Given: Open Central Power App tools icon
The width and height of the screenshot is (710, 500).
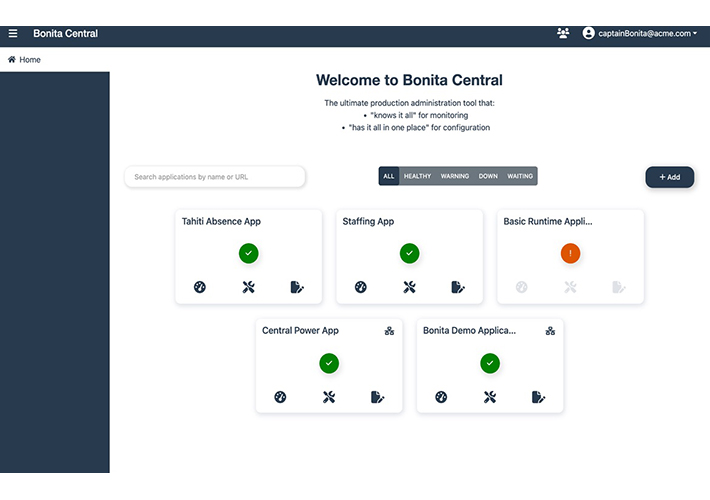Looking at the screenshot, I should pos(329,397).
